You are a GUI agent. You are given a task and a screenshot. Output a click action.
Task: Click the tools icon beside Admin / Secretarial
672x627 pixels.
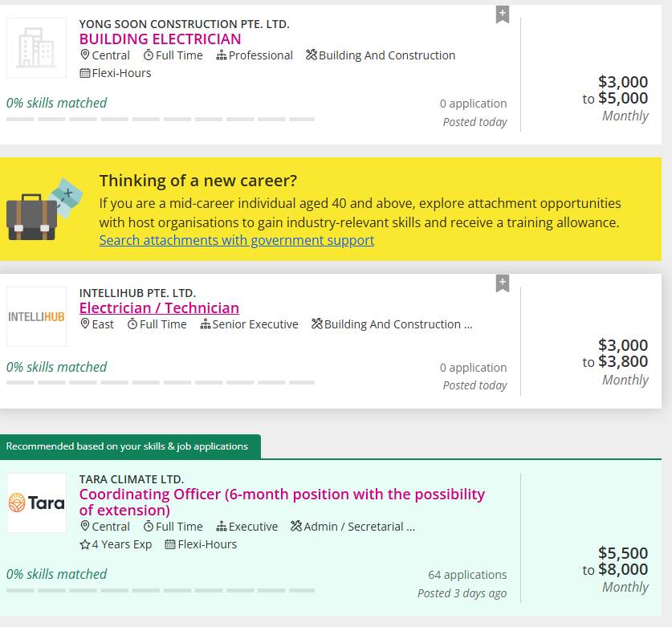[x=295, y=527]
